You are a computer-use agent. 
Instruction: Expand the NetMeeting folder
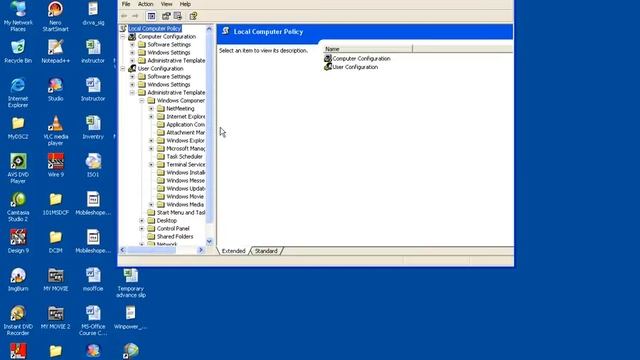[x=151, y=109]
